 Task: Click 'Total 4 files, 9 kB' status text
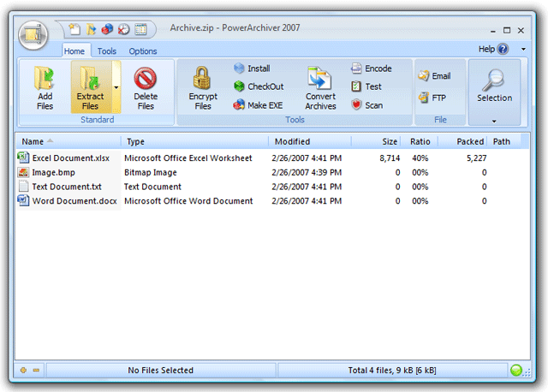tap(392, 371)
